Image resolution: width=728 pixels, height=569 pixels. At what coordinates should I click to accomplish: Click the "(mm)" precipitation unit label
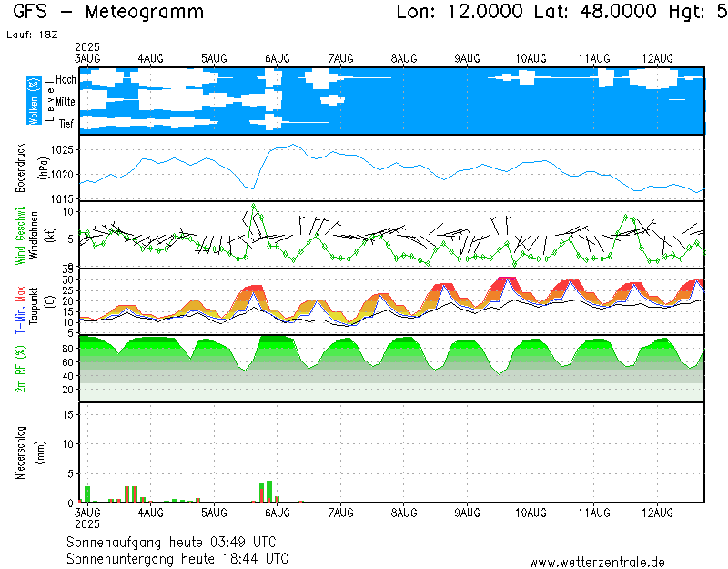click(41, 452)
